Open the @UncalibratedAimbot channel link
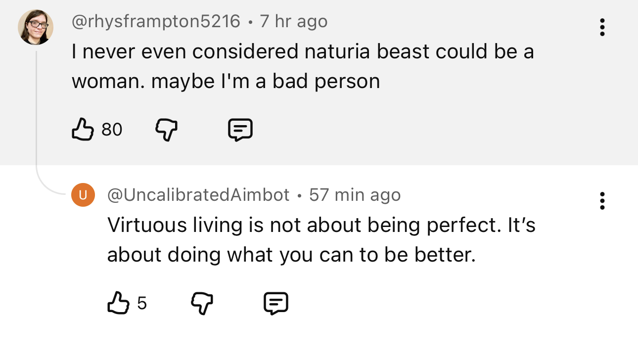The image size is (638, 364). pyautogui.click(x=198, y=195)
